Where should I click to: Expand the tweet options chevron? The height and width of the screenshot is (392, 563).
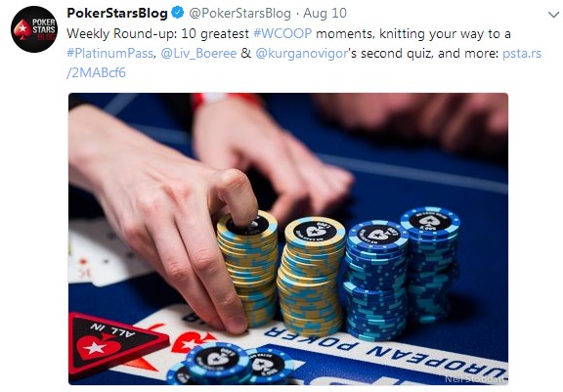coord(553,15)
